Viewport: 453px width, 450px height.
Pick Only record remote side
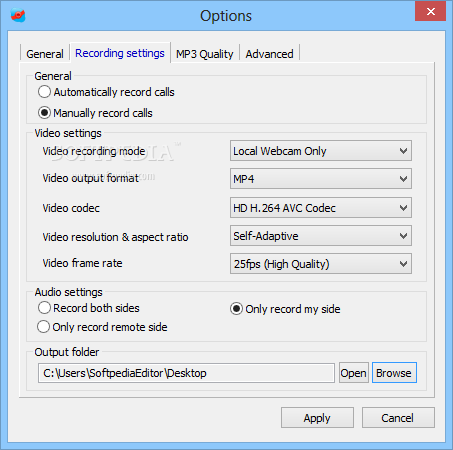pyautogui.click(x=102, y=327)
